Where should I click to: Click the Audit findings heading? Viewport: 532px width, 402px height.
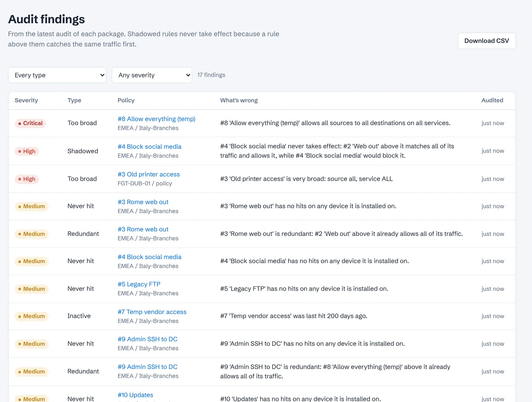(x=47, y=19)
